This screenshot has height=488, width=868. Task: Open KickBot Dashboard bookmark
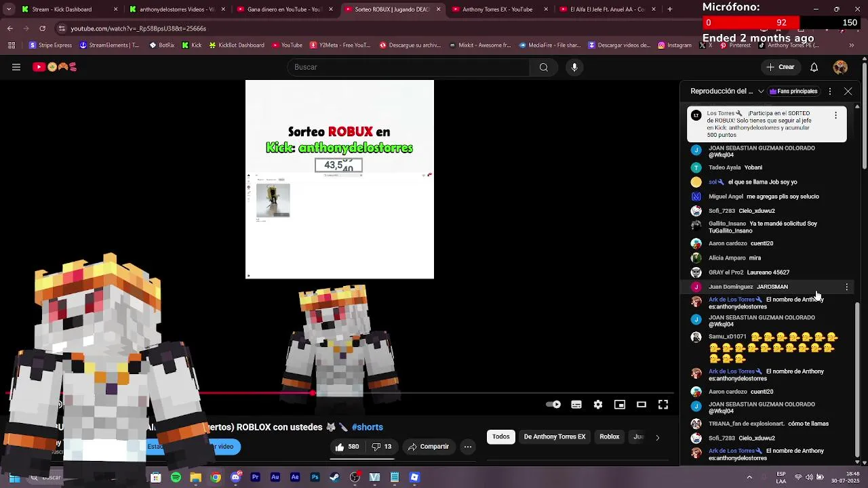[236, 45]
